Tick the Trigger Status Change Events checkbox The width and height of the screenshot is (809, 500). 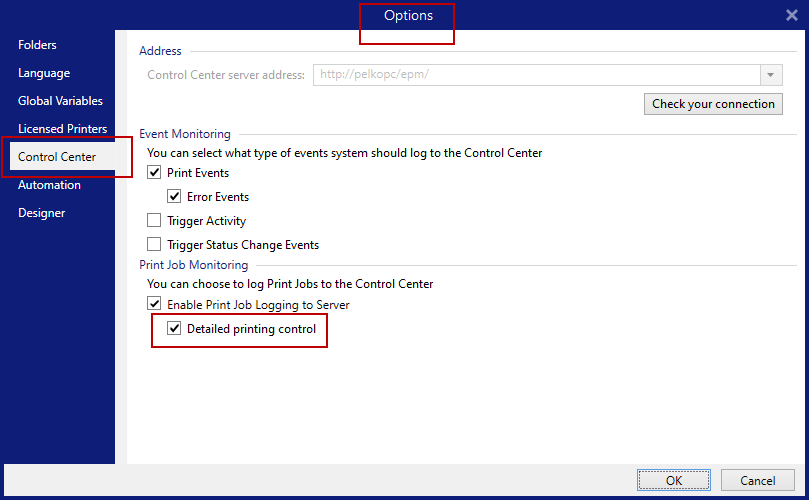point(154,245)
